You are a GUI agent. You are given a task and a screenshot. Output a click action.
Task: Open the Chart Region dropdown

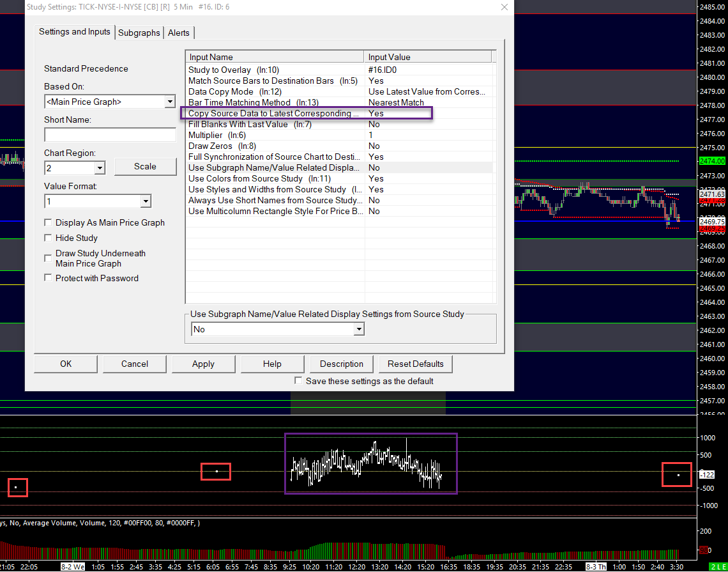point(100,167)
